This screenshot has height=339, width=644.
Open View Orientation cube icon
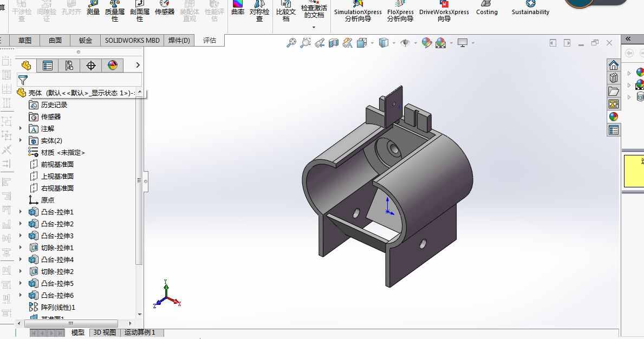(362, 43)
